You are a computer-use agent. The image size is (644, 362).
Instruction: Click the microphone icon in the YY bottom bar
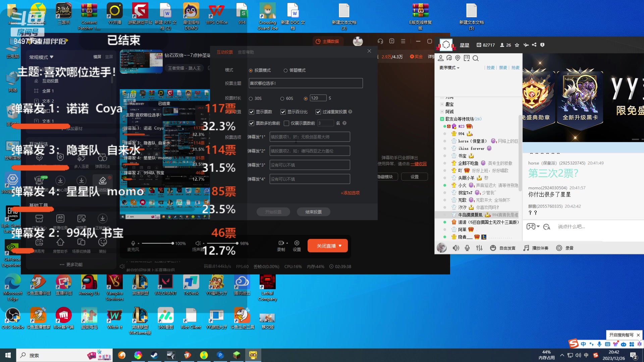tap(467, 248)
